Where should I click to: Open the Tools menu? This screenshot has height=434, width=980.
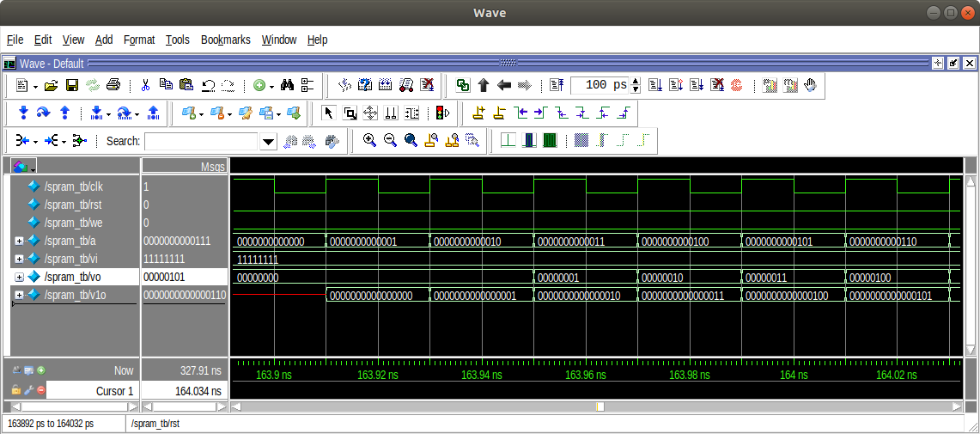point(178,40)
